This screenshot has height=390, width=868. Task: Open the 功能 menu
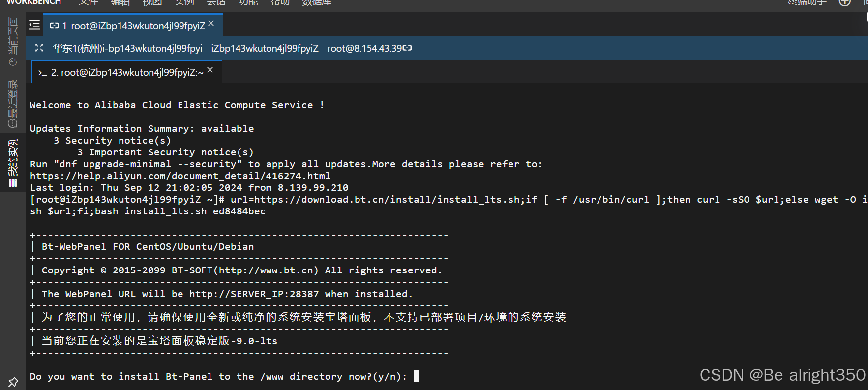[x=248, y=2]
